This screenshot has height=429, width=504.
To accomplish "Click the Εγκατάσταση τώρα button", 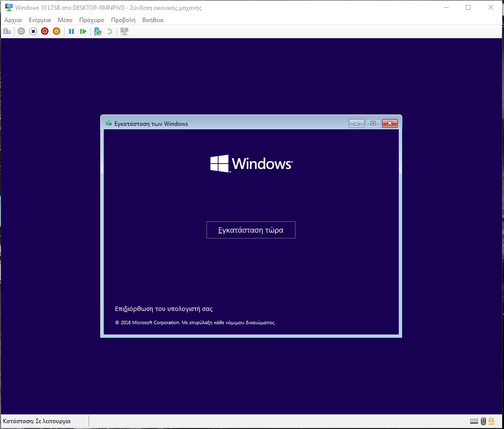I will tap(251, 230).
